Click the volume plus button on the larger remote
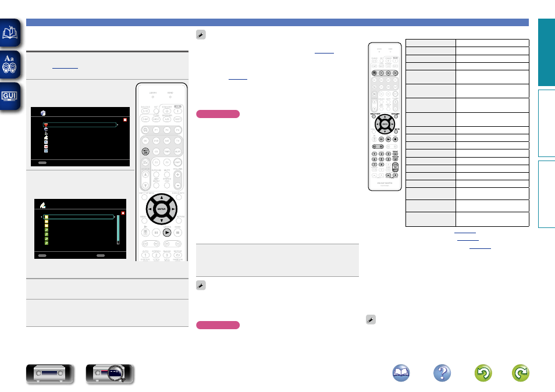Image resolution: width=555 pixels, height=392 pixels. pos(177,175)
